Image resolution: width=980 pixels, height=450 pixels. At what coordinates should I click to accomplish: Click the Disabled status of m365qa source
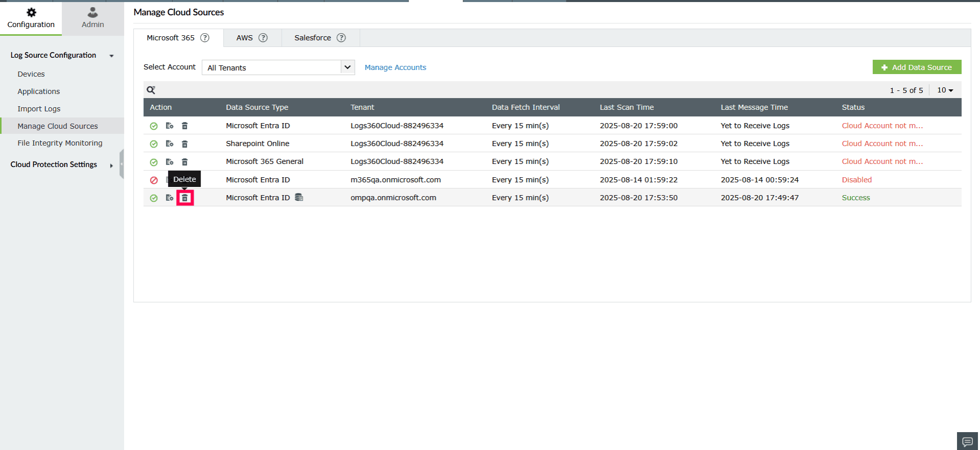coord(857,180)
